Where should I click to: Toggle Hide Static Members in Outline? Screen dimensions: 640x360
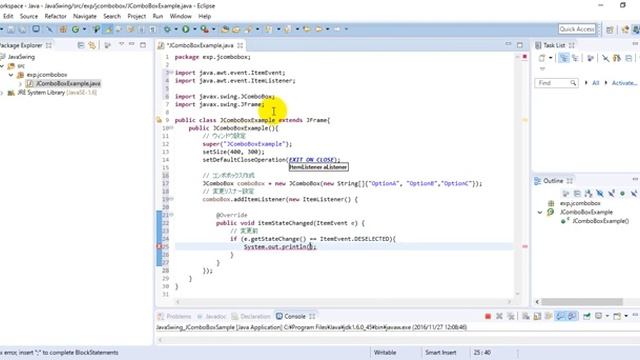[x=611, y=193]
